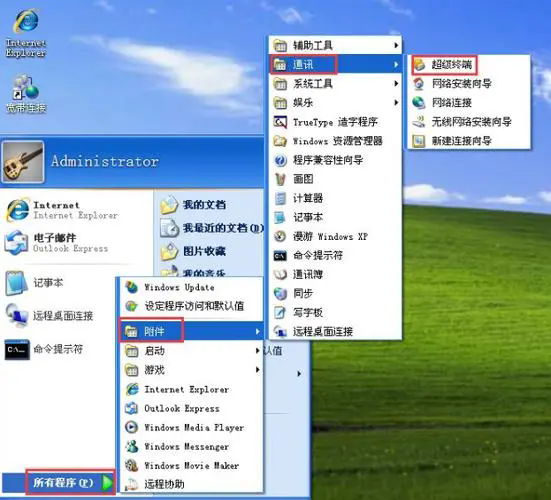Screen dimensions: 551x500
Task: Expand the 娱乐 submenu arrow
Action: point(396,103)
